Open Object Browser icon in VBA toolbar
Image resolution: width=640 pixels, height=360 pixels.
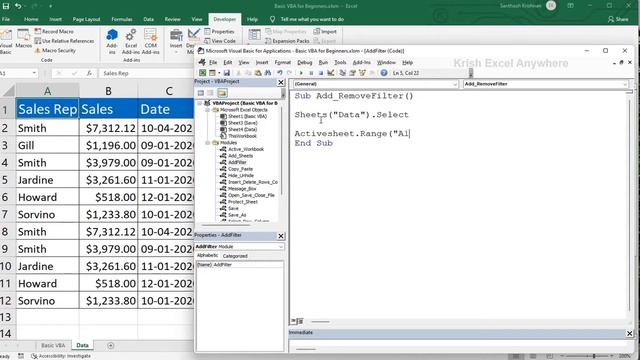pyautogui.click(x=362, y=73)
